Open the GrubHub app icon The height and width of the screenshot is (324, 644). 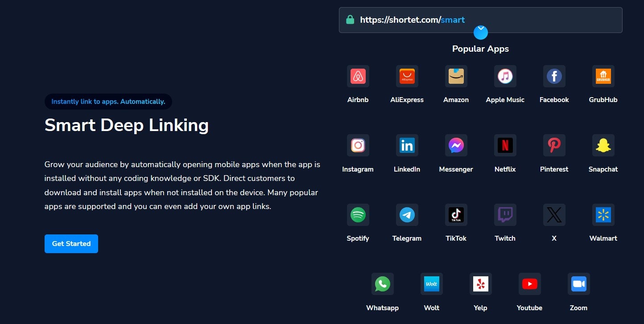603,76
